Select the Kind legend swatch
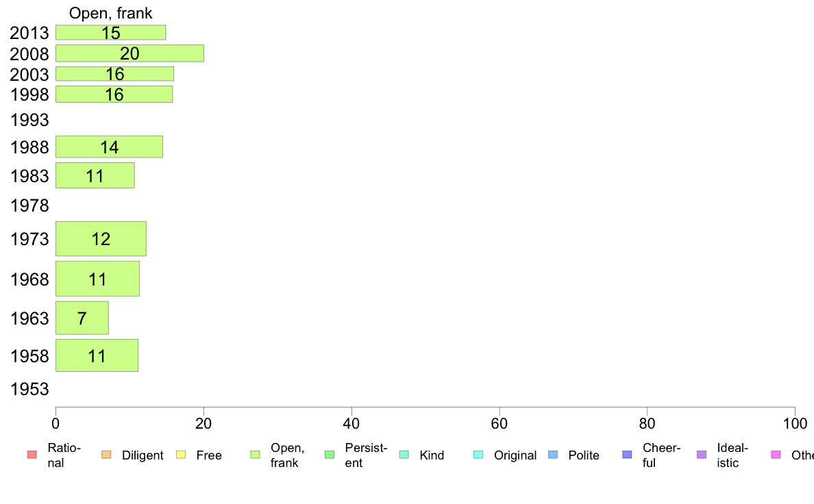Screen dimensions: 814x504 (x=404, y=455)
